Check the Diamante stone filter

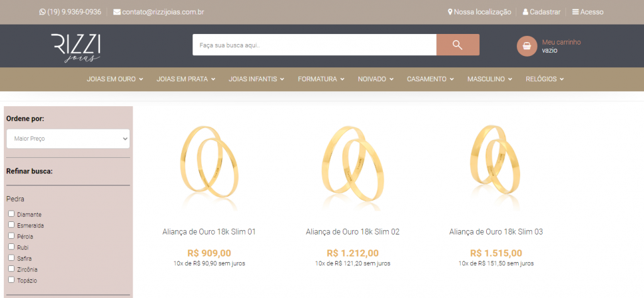(11, 214)
